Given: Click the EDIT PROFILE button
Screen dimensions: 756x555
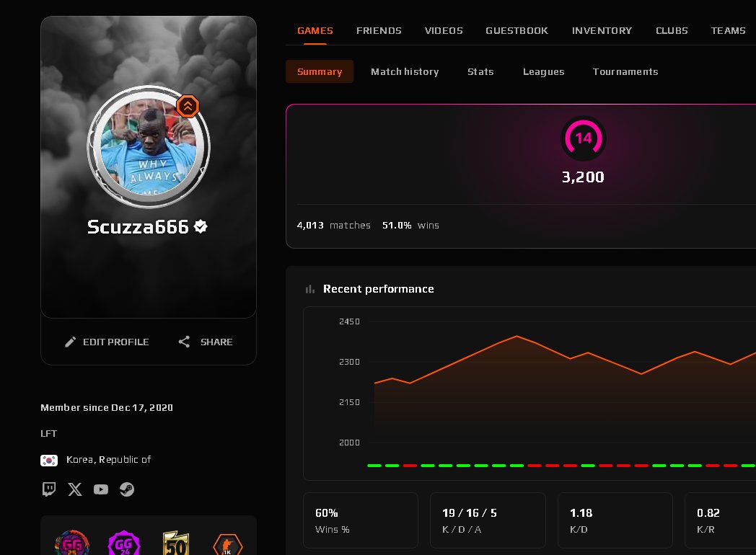Looking at the screenshot, I should tap(107, 342).
